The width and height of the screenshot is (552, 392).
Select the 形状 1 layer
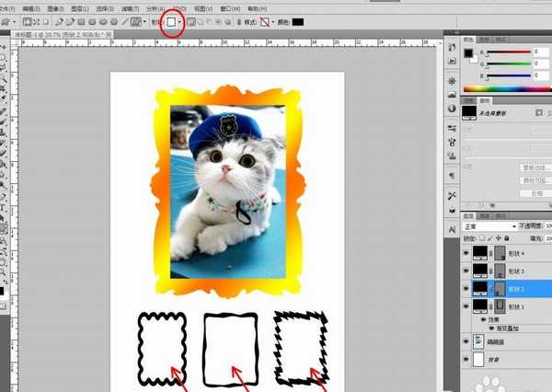click(515, 306)
